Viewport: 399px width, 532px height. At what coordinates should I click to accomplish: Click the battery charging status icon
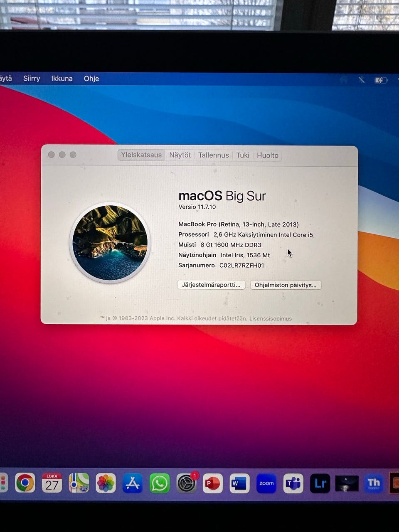coord(380,80)
